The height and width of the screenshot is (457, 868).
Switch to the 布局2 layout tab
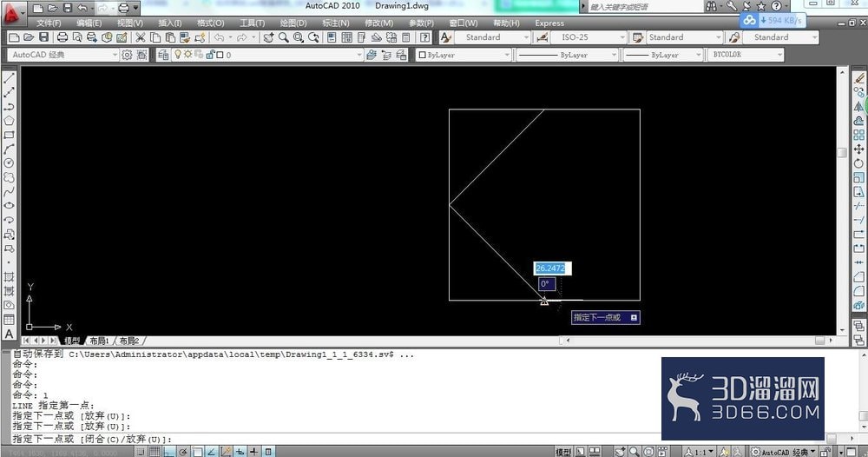pyautogui.click(x=129, y=341)
